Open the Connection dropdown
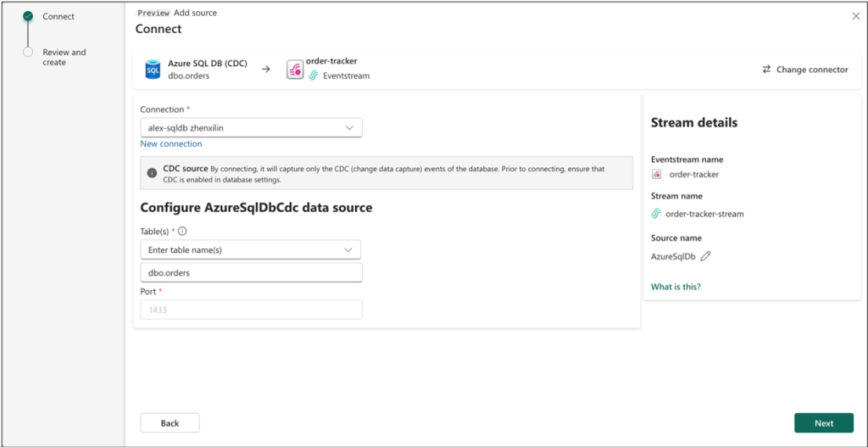The height and width of the screenshot is (447, 868). pyautogui.click(x=251, y=128)
